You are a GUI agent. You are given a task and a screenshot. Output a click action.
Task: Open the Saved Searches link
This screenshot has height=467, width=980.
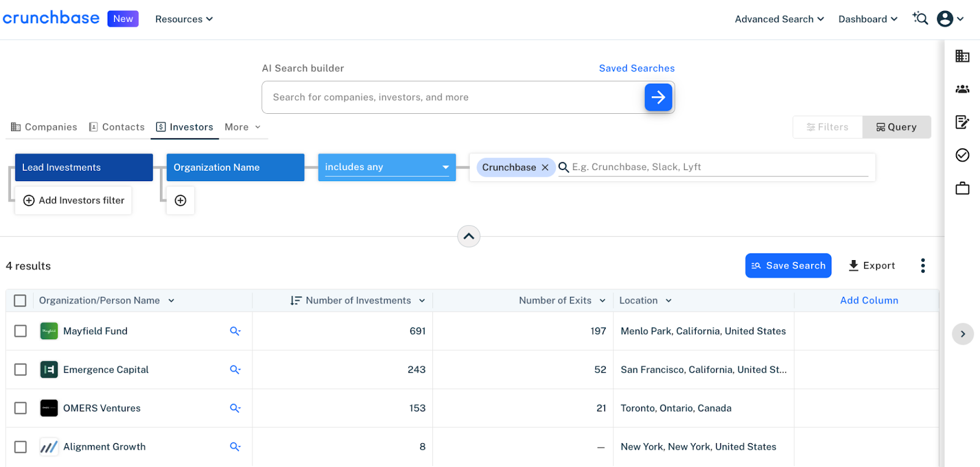point(637,69)
